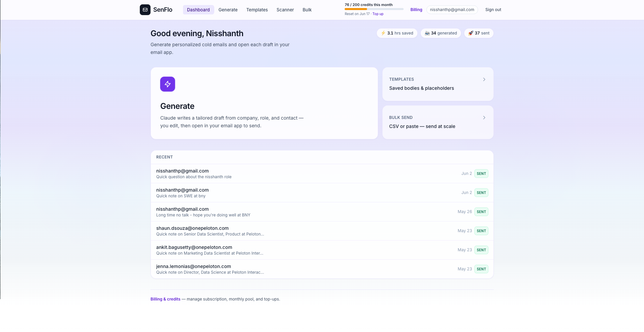Click the purple lightning Generate icon
Screen dimensions: 644x332
pyautogui.click(x=168, y=84)
